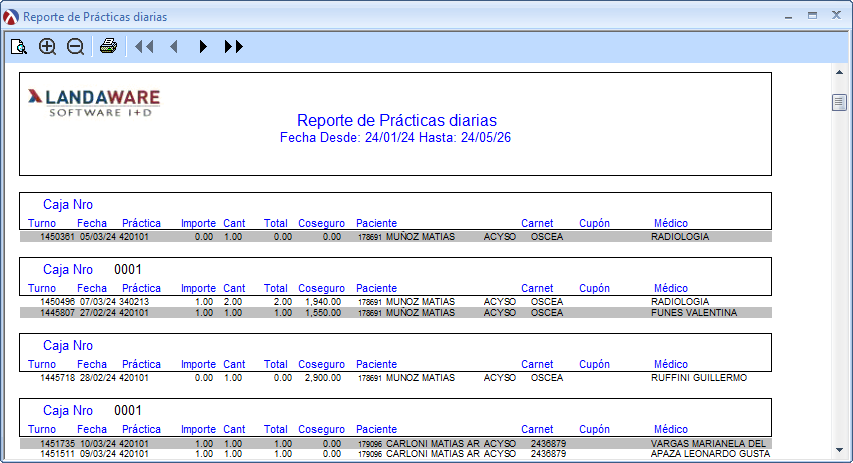Jump to the last page
The image size is (853, 463).
pyautogui.click(x=233, y=47)
